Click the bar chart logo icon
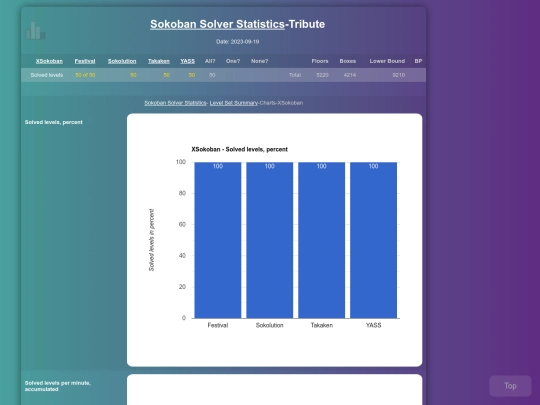The width and height of the screenshot is (540, 405). tap(35, 31)
